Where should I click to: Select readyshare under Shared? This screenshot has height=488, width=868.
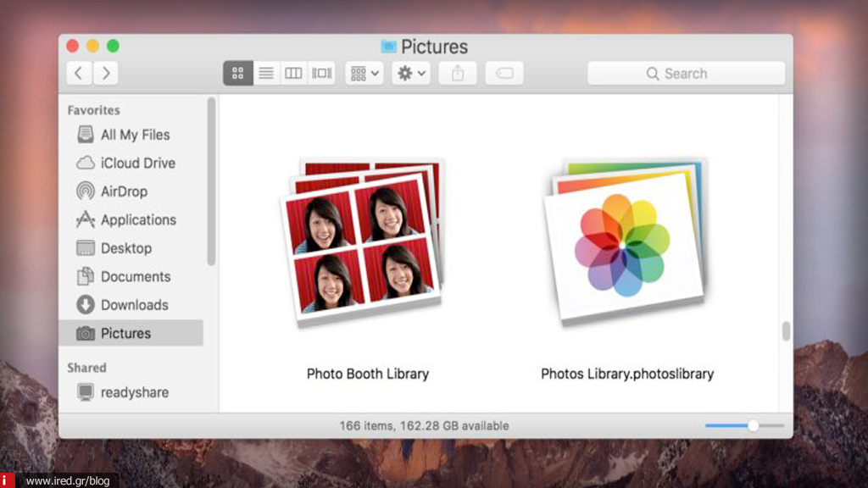tap(133, 392)
